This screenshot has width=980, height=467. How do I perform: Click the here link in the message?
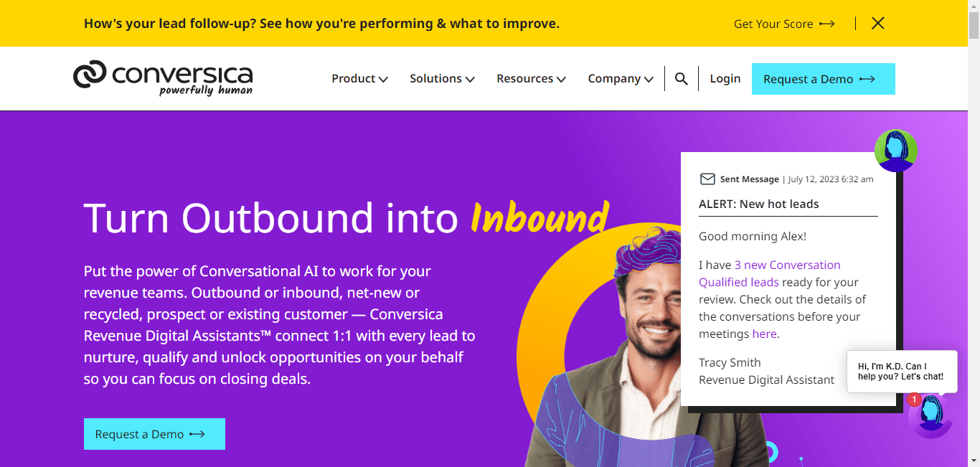click(765, 334)
